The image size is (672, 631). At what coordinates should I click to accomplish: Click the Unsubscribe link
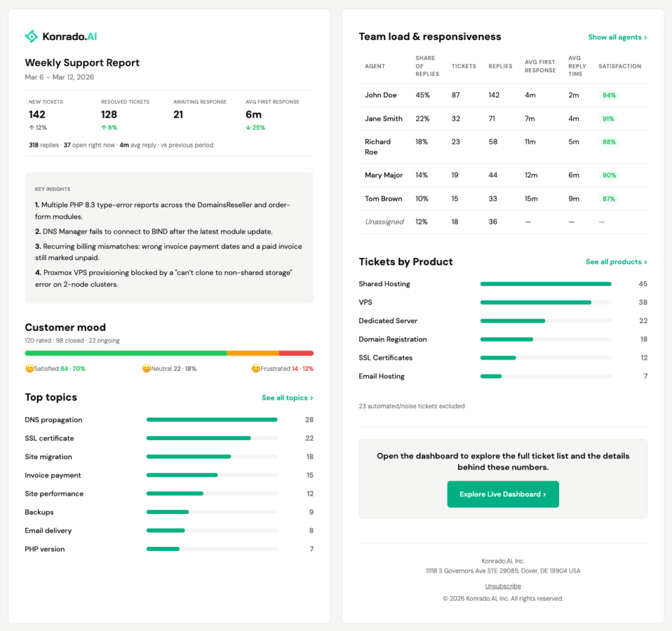coord(503,586)
